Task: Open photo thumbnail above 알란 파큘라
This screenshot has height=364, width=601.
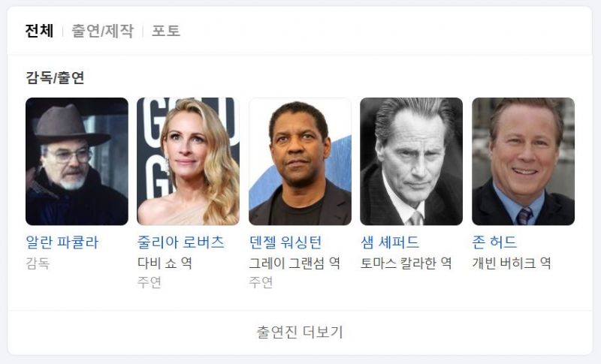Action: coord(77,161)
